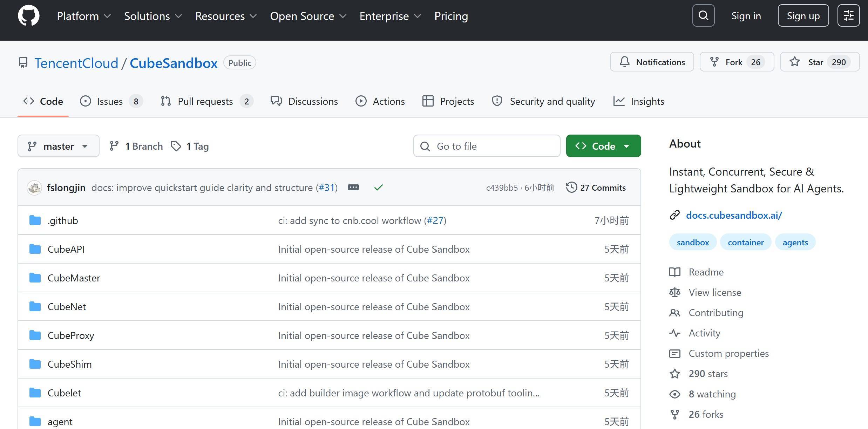Expand the Platform navigation menu
Screen dimensions: 868x429
[84, 16]
